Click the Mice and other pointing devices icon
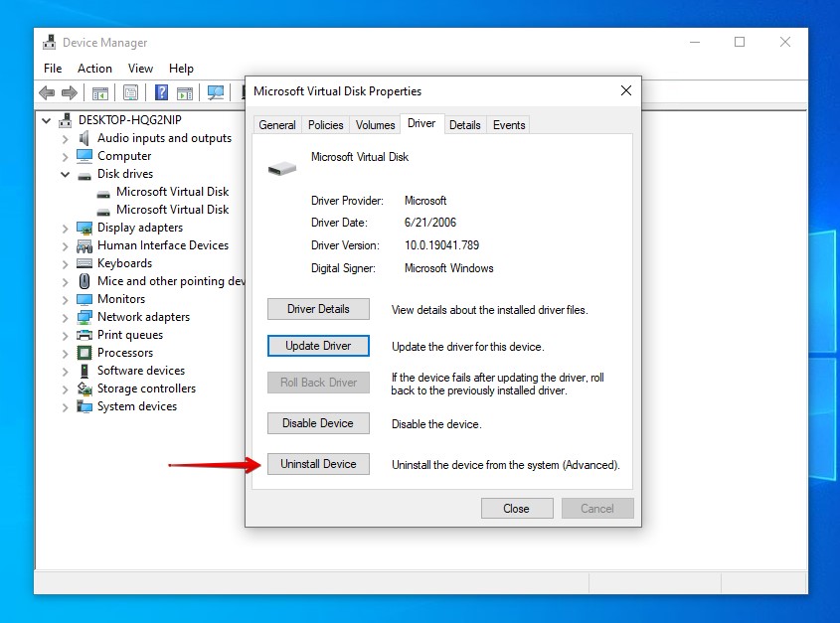 84,281
